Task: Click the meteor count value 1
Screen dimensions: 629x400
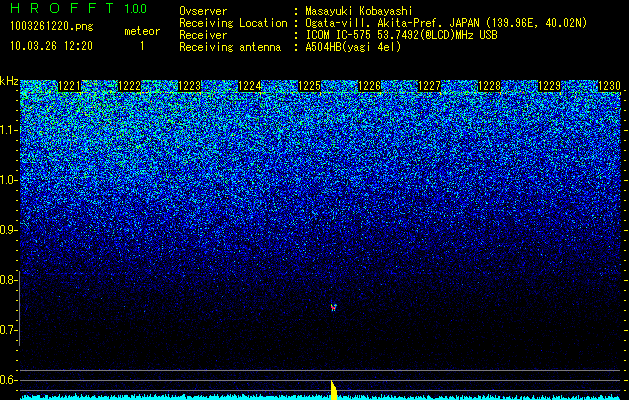Action: point(142,46)
